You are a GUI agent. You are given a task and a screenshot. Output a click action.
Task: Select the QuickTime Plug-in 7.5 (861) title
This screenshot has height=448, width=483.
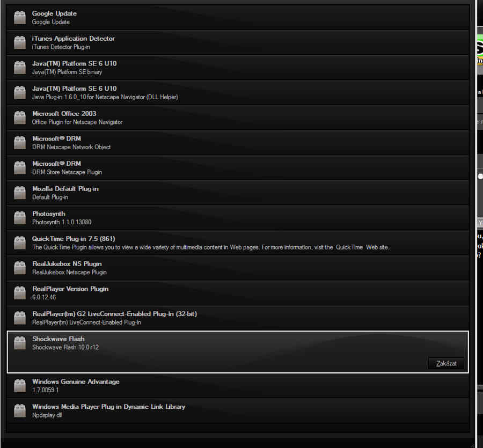coord(74,239)
